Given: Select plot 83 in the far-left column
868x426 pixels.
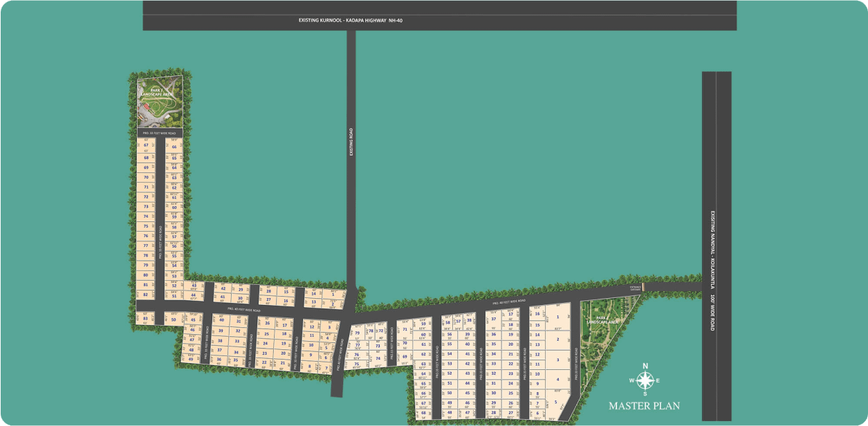Looking at the screenshot, I should 145,319.
